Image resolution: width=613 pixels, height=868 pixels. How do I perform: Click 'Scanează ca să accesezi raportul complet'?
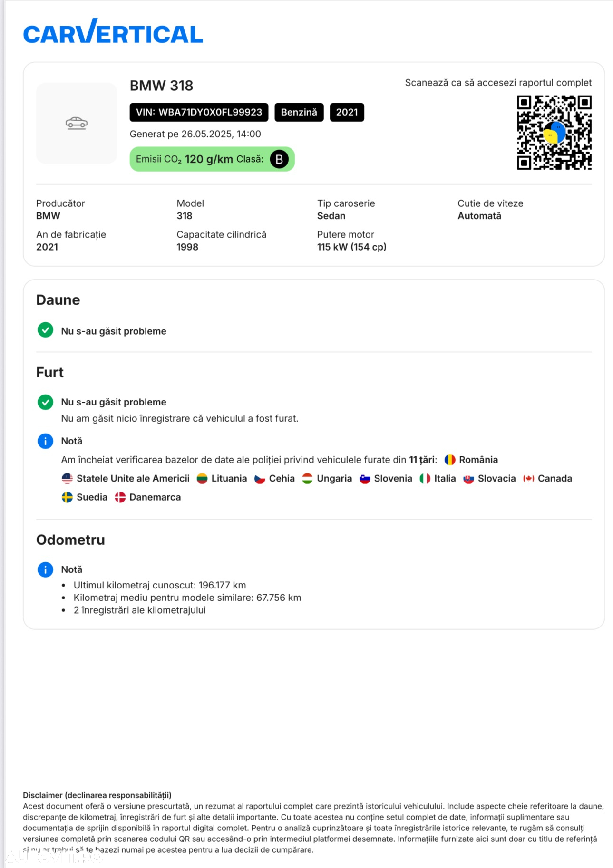point(498,83)
